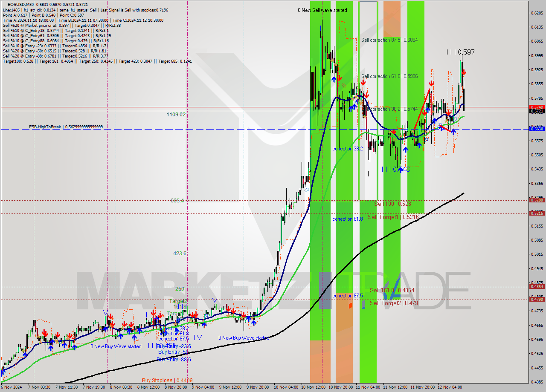Click the 0.6205 price axis value

537,13
